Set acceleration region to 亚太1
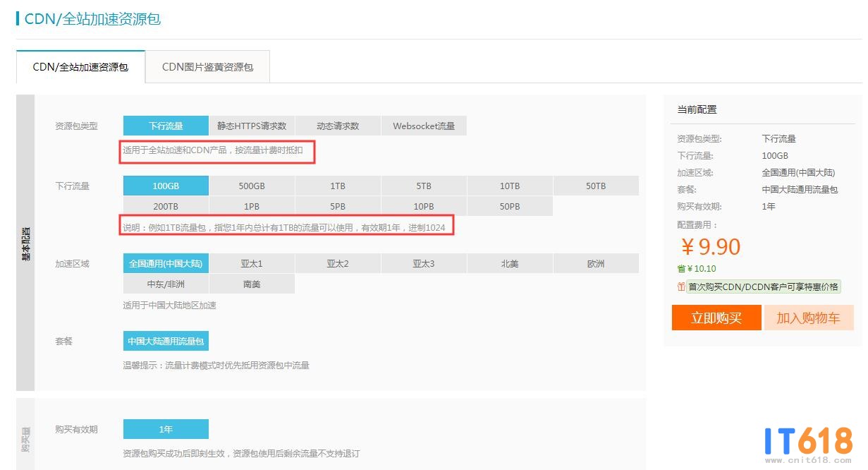This screenshot has width=868, height=470. tap(252, 264)
